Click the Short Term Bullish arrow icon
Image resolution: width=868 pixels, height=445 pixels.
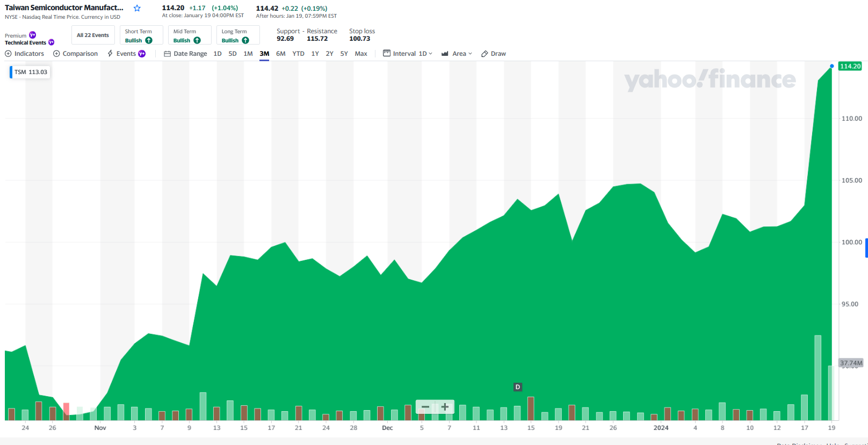149,40
